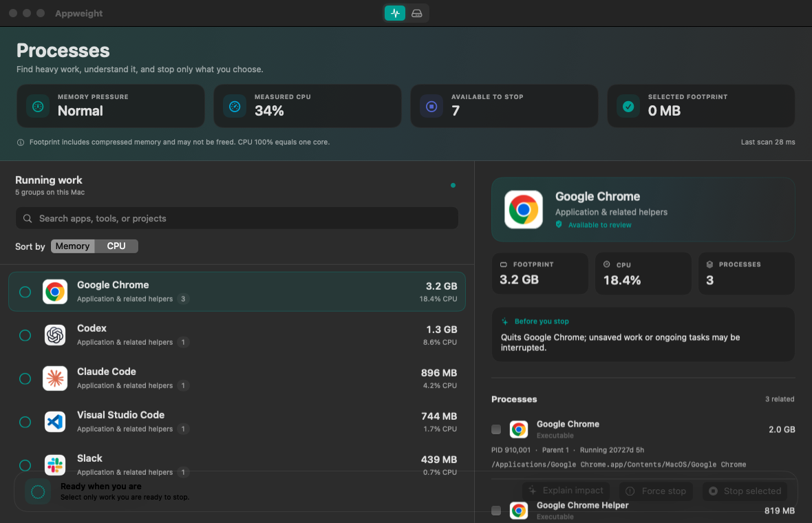Click the Before you stop sparkle icon
The width and height of the screenshot is (812, 523).
[505, 321]
